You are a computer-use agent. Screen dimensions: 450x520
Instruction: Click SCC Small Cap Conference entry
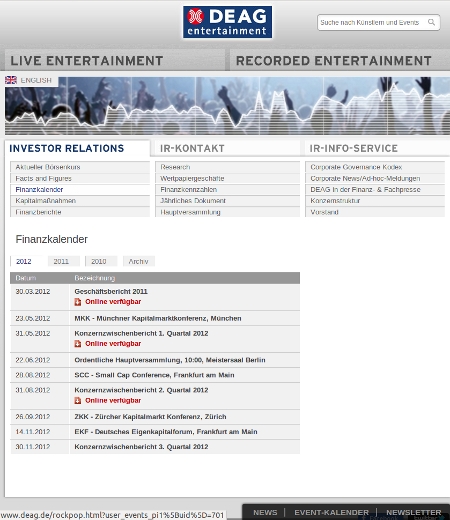[154, 375]
